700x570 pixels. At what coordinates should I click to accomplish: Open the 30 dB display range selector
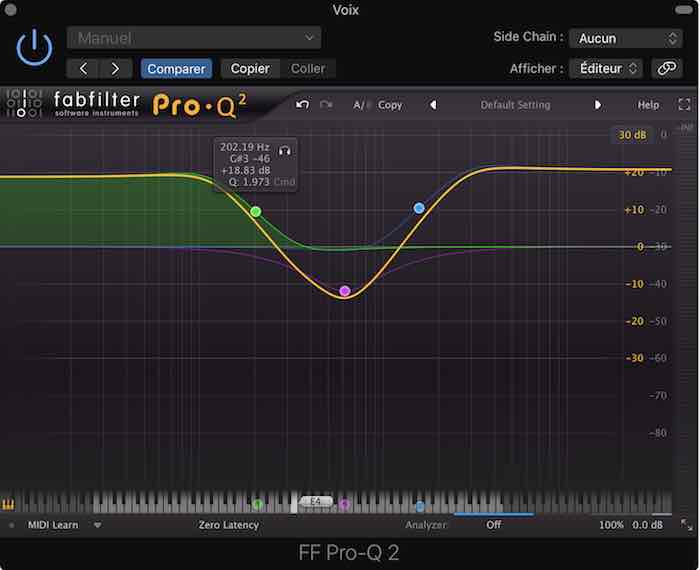click(x=632, y=135)
